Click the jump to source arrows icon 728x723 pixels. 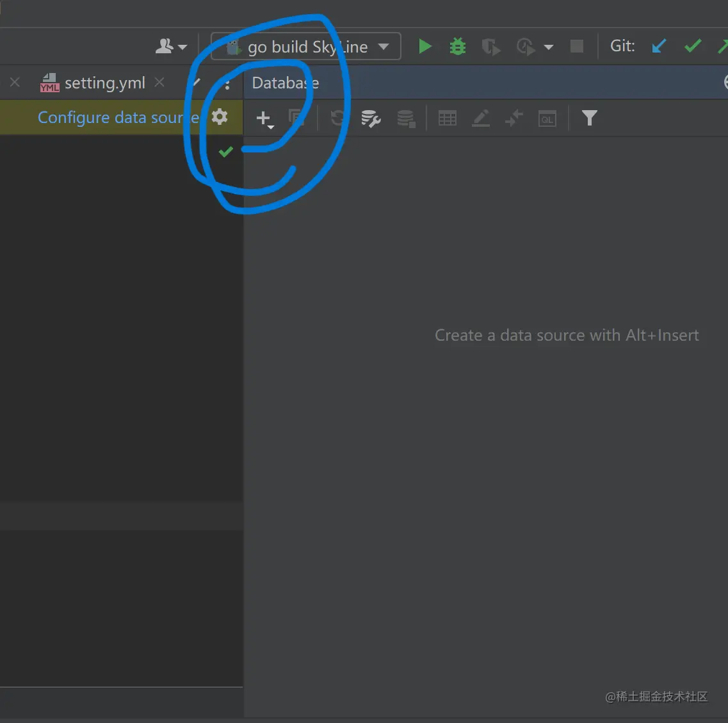pos(514,118)
